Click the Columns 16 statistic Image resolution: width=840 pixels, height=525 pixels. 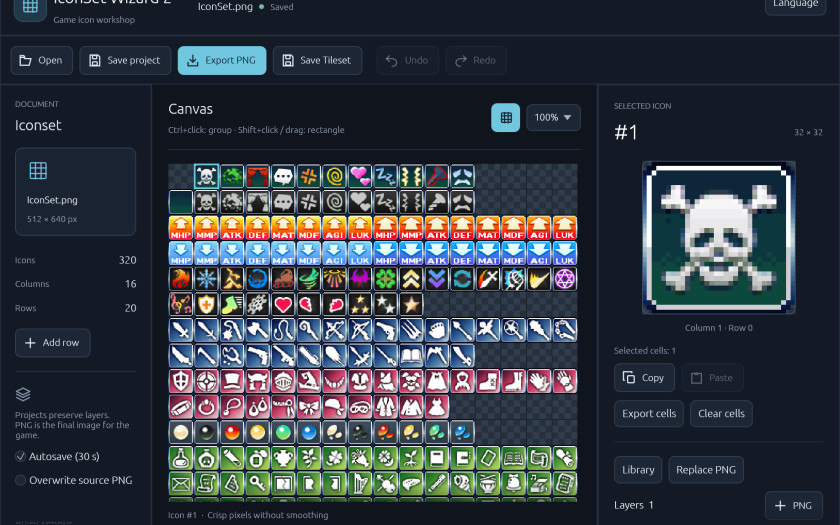pos(76,284)
